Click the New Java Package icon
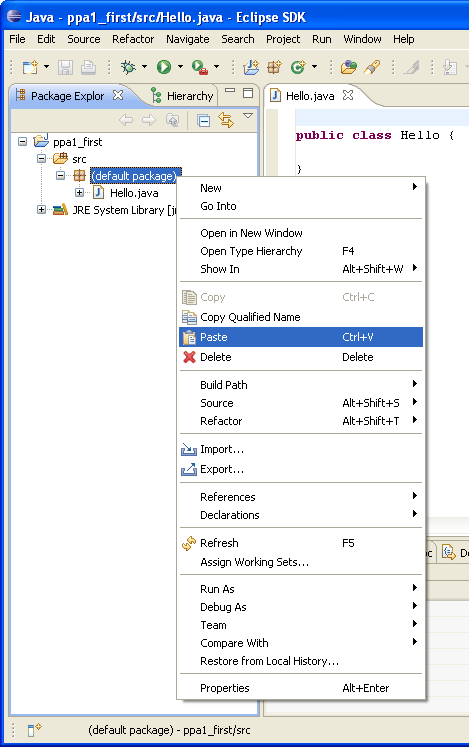This screenshot has width=469, height=747. pyautogui.click(x=275, y=67)
